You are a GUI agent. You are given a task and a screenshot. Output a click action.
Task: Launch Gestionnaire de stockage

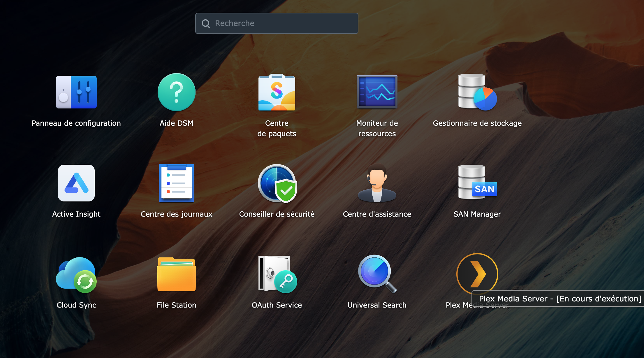pyautogui.click(x=477, y=92)
